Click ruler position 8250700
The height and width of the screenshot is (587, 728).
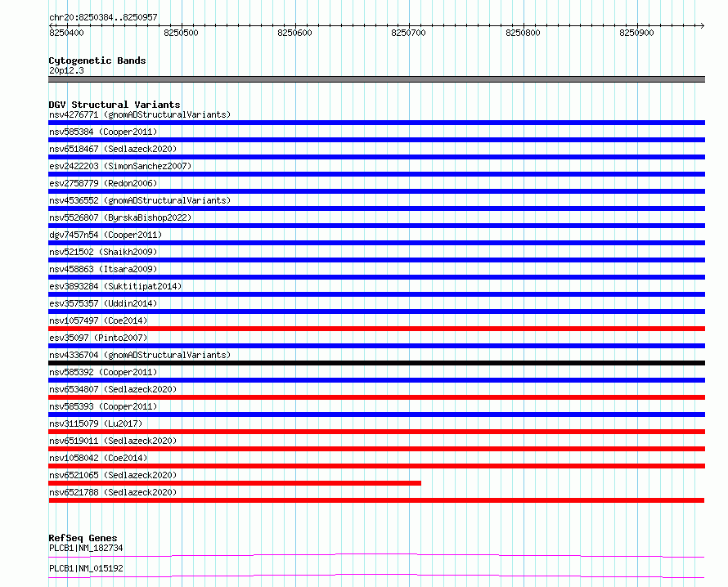pyautogui.click(x=408, y=33)
